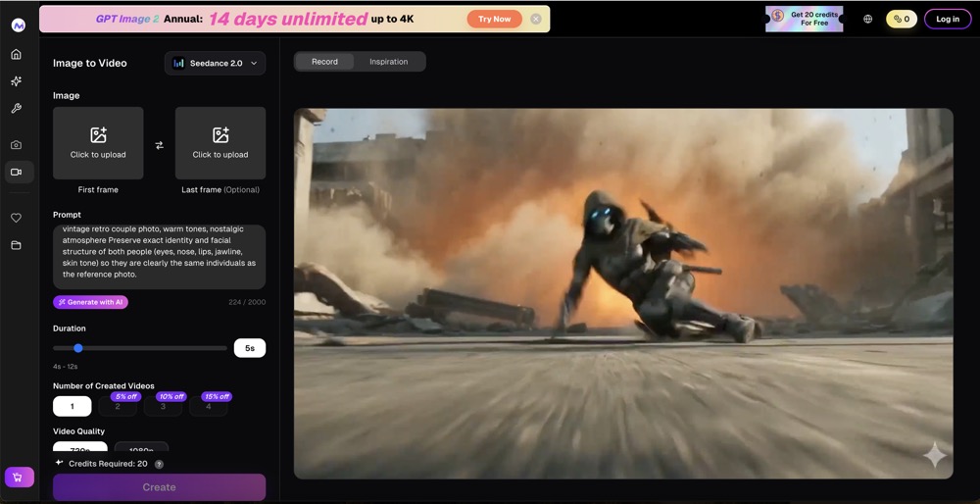Image resolution: width=980 pixels, height=504 pixels.
Task: Select 1 as number of created videos
Action: tap(72, 407)
